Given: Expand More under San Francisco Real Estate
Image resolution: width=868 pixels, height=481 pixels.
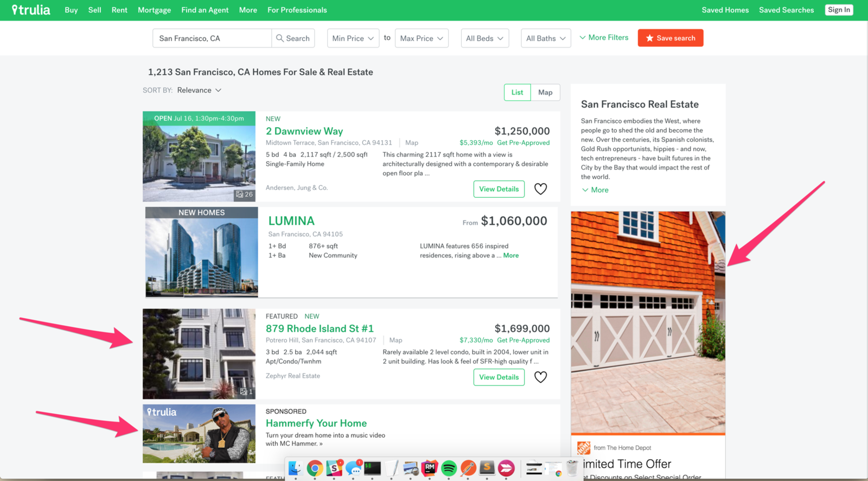Looking at the screenshot, I should click(595, 190).
